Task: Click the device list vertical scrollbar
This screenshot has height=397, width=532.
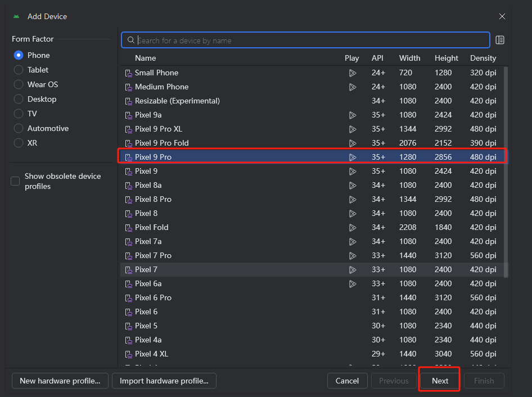Action: (x=506, y=172)
